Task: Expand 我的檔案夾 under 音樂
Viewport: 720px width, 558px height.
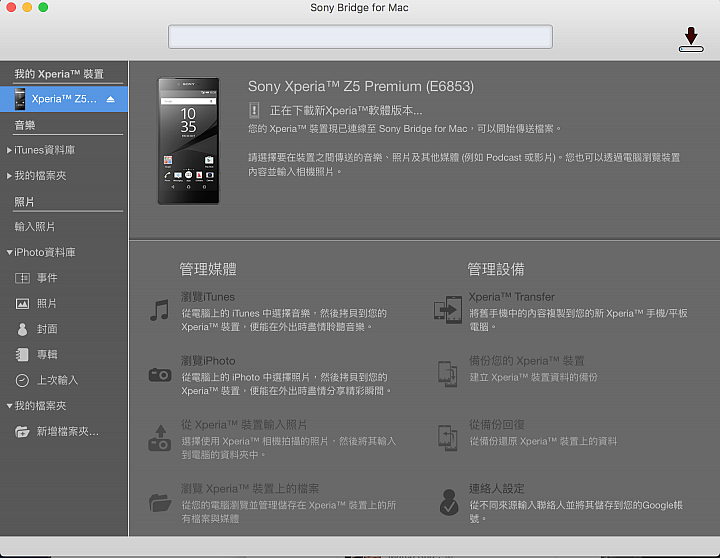Action: click(9, 175)
